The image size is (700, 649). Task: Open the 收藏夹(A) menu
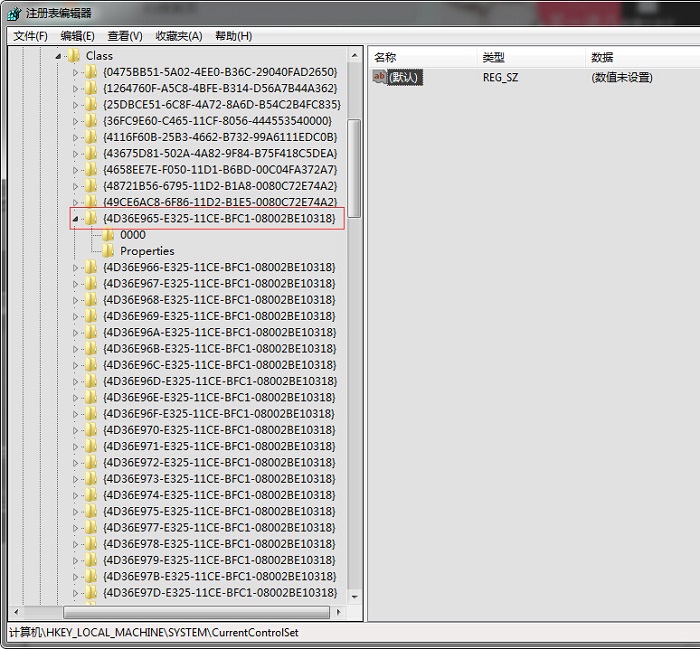(179, 36)
